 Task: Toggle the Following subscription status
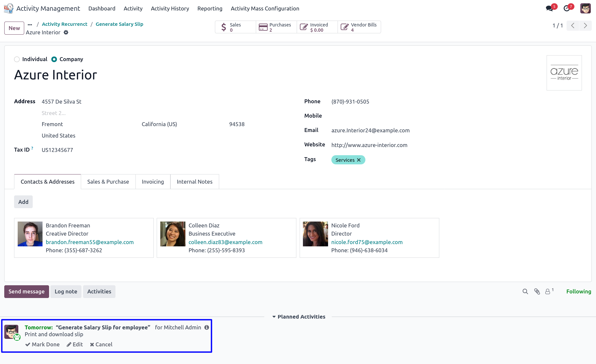point(578,291)
